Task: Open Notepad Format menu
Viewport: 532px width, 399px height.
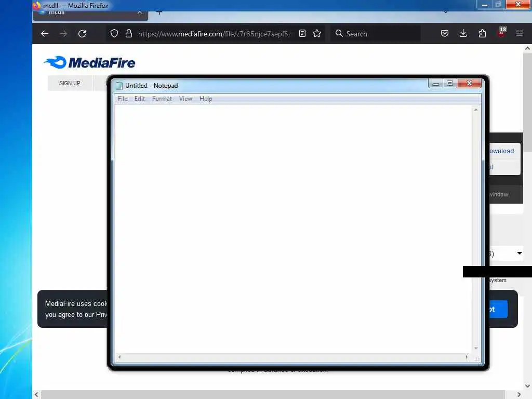Action: point(162,99)
